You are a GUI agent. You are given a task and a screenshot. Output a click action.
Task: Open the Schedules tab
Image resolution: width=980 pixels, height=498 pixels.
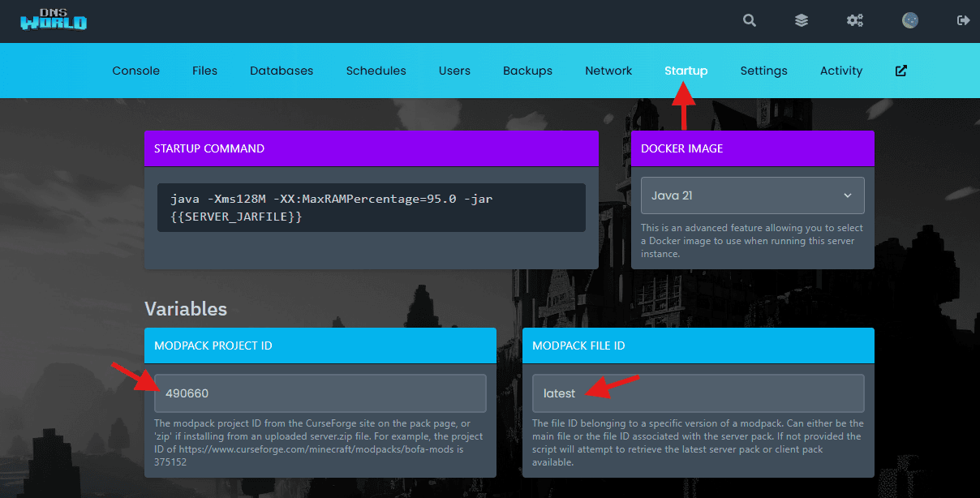coord(376,71)
